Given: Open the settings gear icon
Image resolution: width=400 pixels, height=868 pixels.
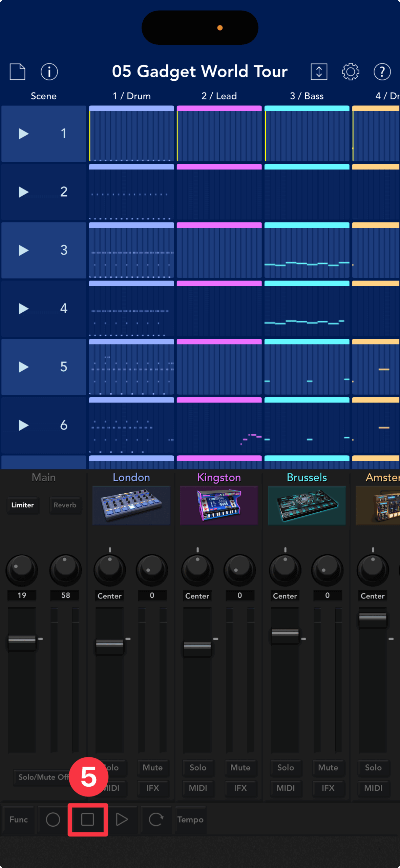Looking at the screenshot, I should click(x=350, y=72).
